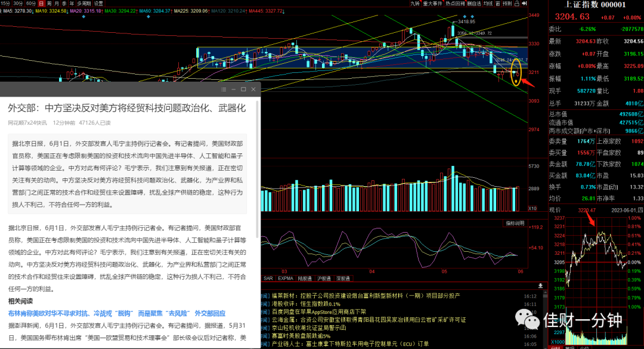This screenshot has height=349, width=644.
Task: Click MA445: 3327.72 indicator label
Action: coord(266,11)
